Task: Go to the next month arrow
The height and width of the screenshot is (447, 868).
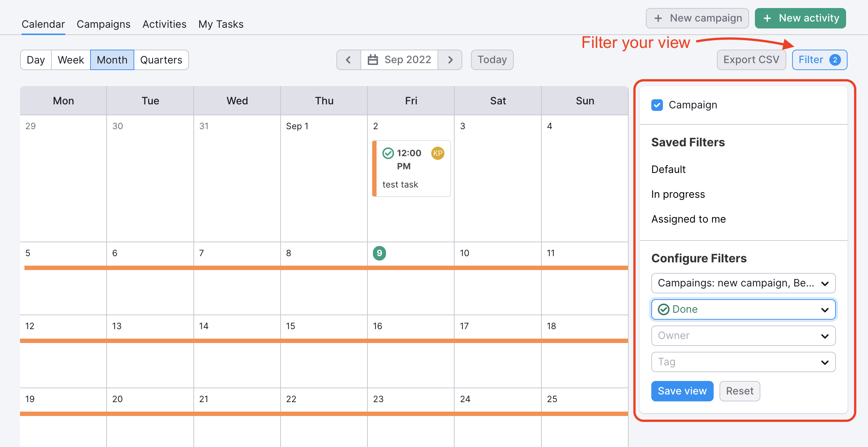Action: click(x=450, y=60)
